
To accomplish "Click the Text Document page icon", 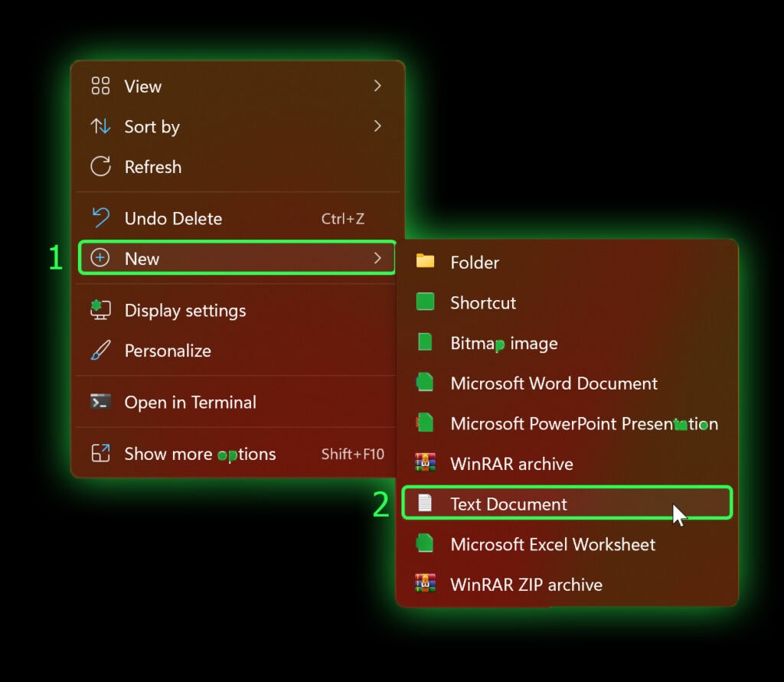I will (425, 503).
